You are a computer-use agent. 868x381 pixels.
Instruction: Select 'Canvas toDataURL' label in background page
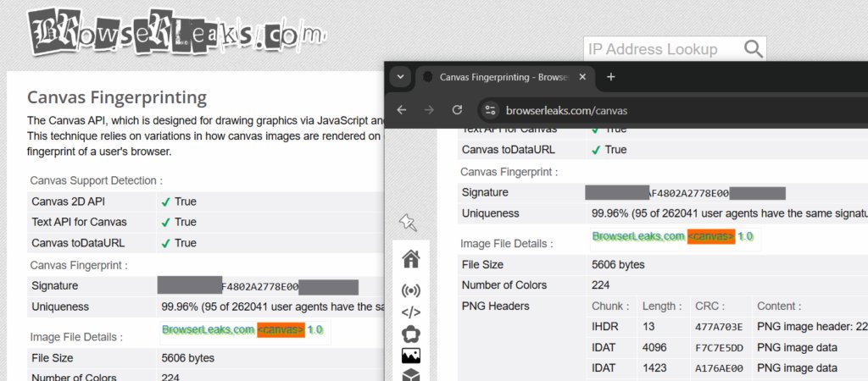coord(78,243)
